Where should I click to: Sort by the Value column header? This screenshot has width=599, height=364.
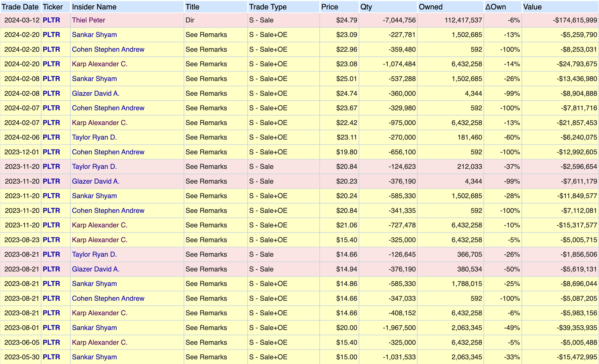click(532, 7)
